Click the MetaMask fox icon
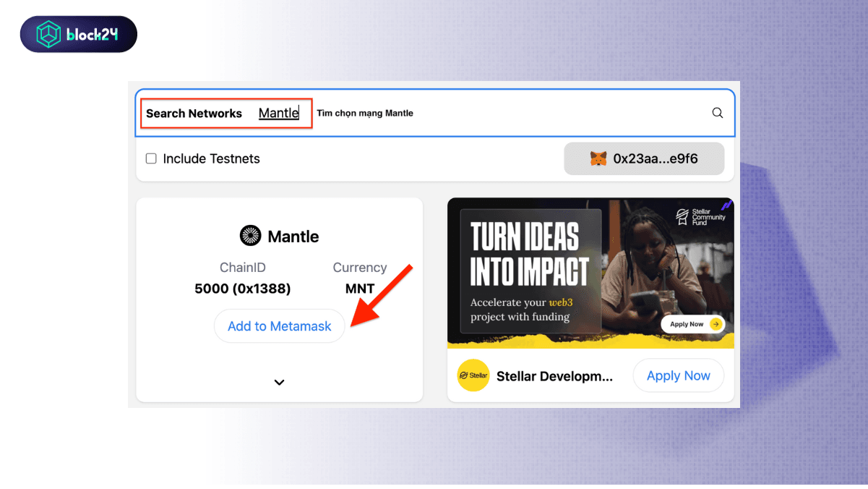 598,158
